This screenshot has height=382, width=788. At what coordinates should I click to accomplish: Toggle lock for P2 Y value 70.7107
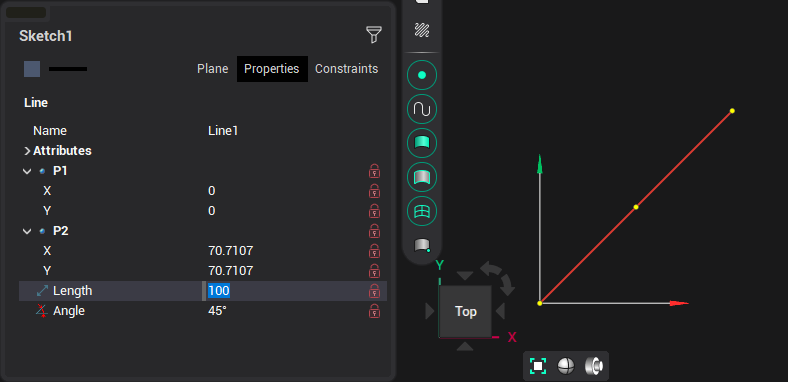374,271
